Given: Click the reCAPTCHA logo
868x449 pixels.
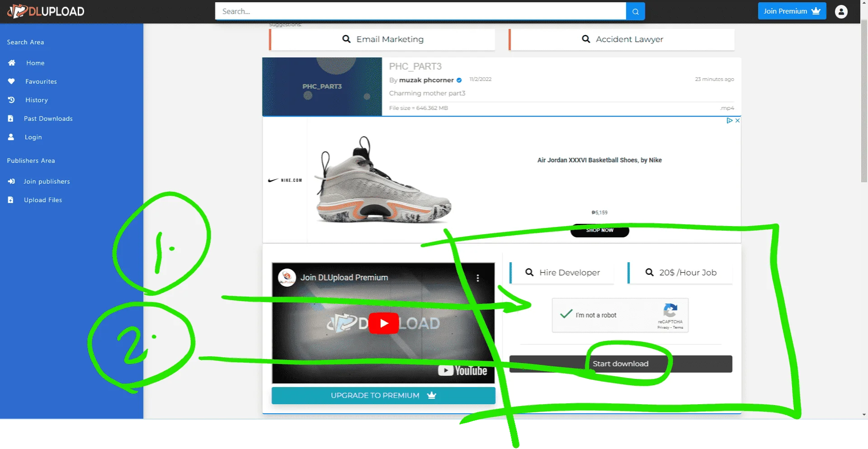Looking at the screenshot, I should pos(670,311).
